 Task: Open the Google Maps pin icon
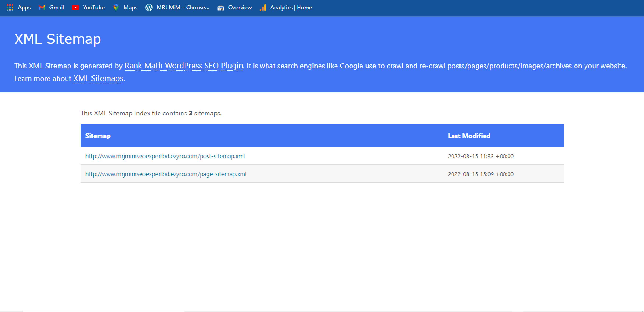[x=116, y=8]
